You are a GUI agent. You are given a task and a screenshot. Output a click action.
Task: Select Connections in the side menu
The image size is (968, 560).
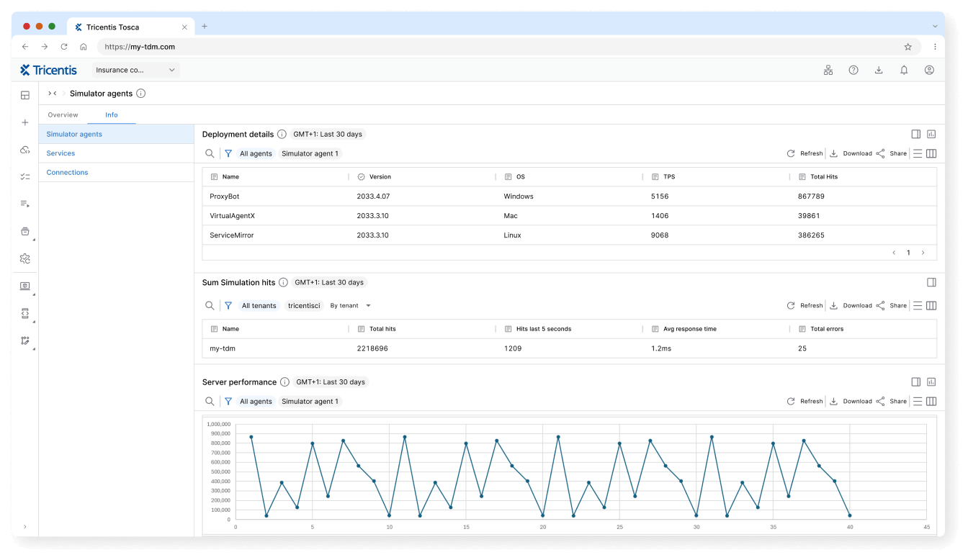pos(67,172)
